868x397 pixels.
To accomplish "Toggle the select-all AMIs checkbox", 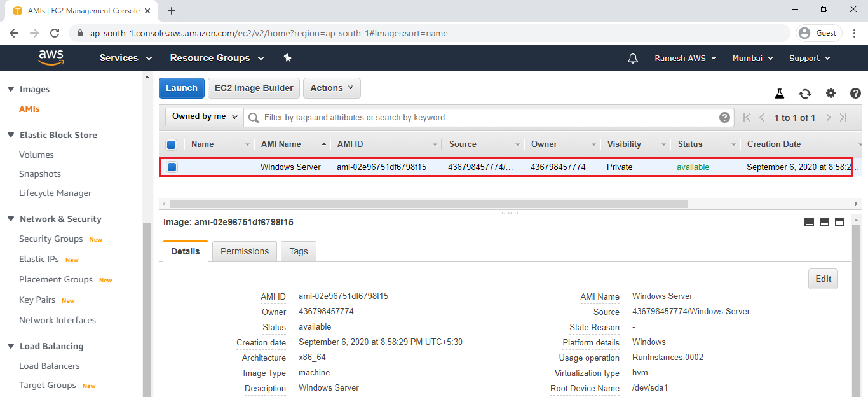I will point(171,144).
